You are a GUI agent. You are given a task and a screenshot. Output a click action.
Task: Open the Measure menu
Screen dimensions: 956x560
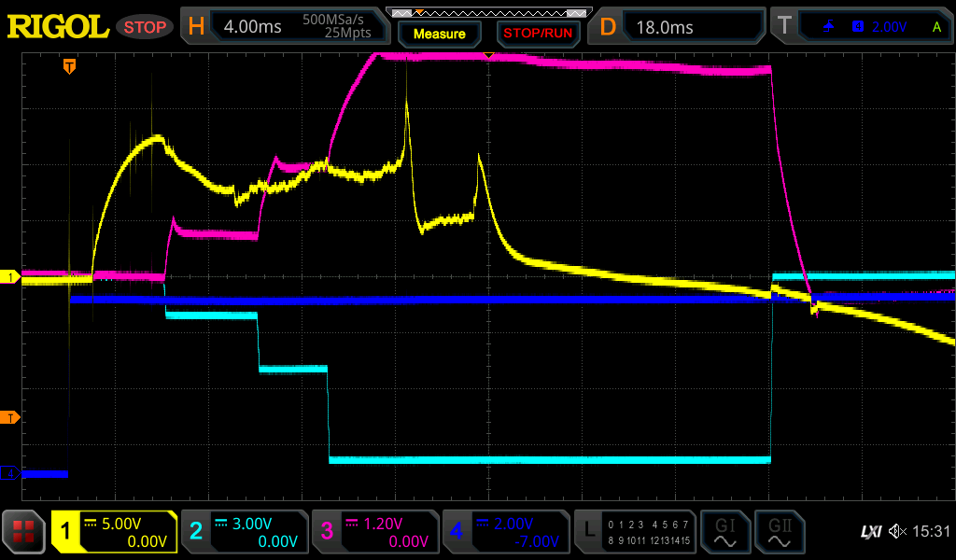coord(439,34)
